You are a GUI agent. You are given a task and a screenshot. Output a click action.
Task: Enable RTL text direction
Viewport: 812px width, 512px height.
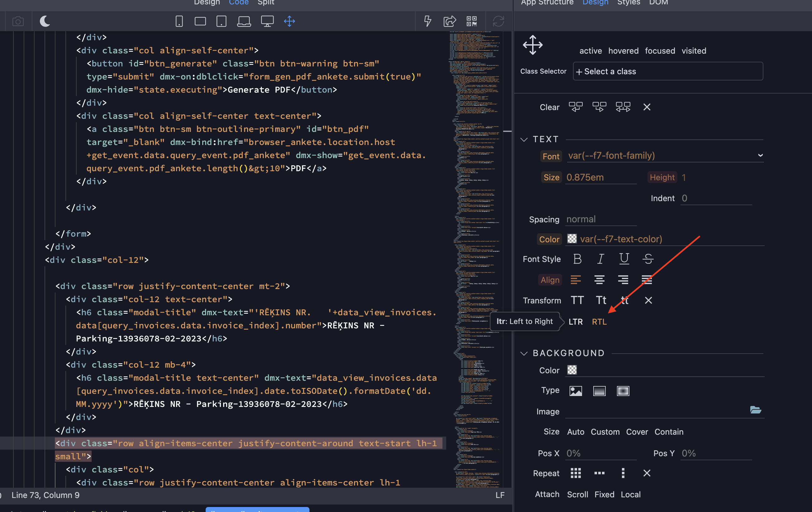(599, 321)
